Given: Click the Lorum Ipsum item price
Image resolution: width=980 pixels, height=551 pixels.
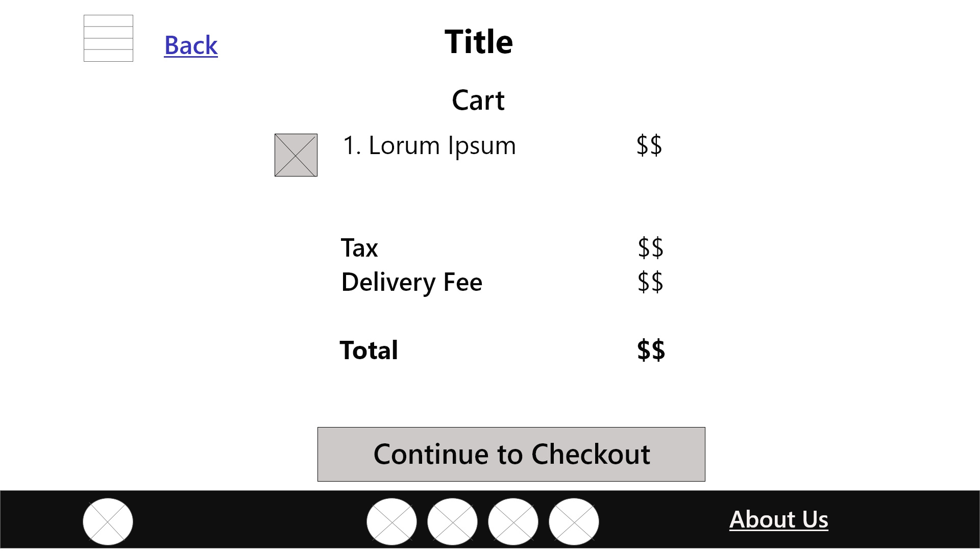Looking at the screenshot, I should (x=649, y=145).
